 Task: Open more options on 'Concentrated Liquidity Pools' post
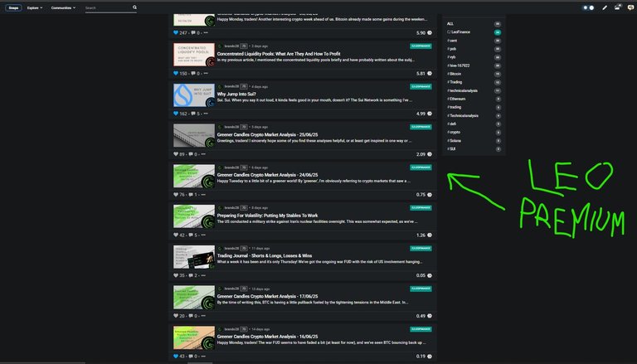click(x=206, y=74)
